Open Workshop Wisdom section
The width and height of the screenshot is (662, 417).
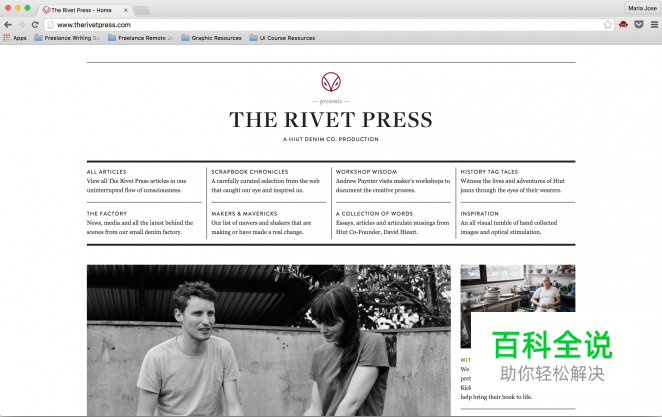point(366,171)
